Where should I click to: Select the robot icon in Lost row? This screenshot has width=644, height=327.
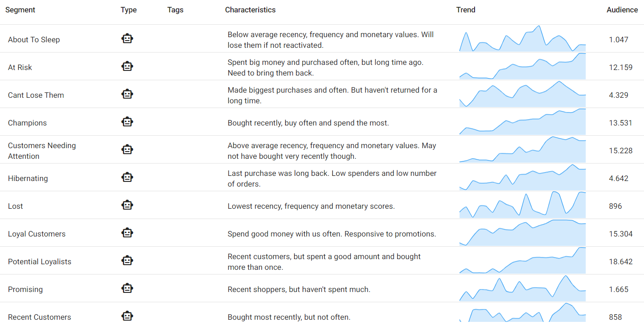127,205
